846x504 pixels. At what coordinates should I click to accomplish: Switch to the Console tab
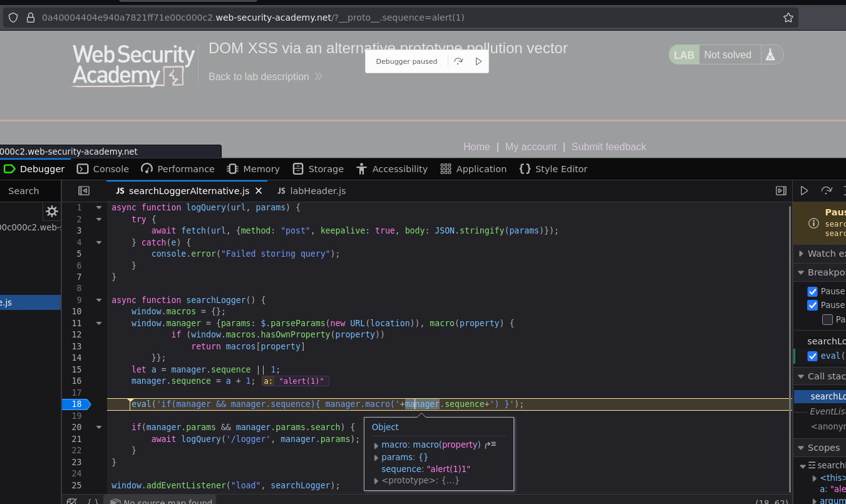click(x=103, y=169)
